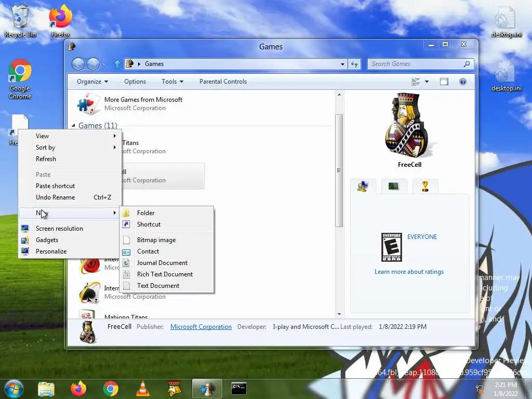Image resolution: width=532 pixels, height=399 pixels.
Task: Click the Folder icon in New submenu
Action: pos(126,212)
